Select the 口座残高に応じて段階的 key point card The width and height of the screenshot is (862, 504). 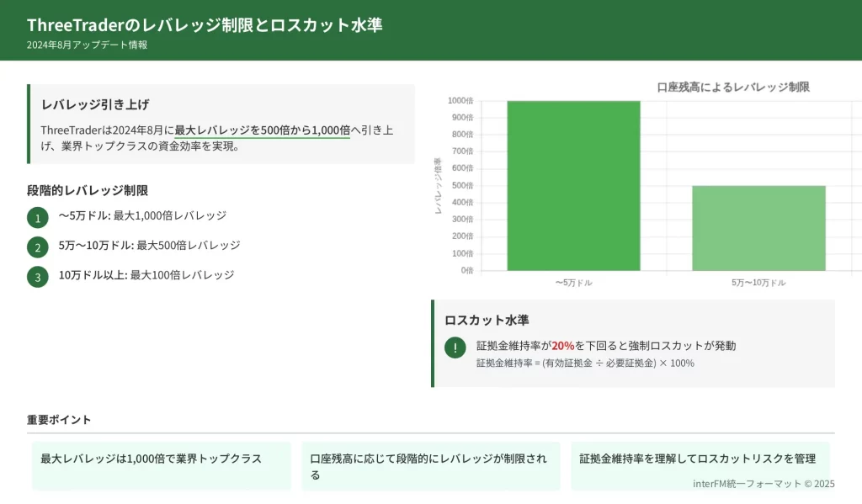point(430,466)
